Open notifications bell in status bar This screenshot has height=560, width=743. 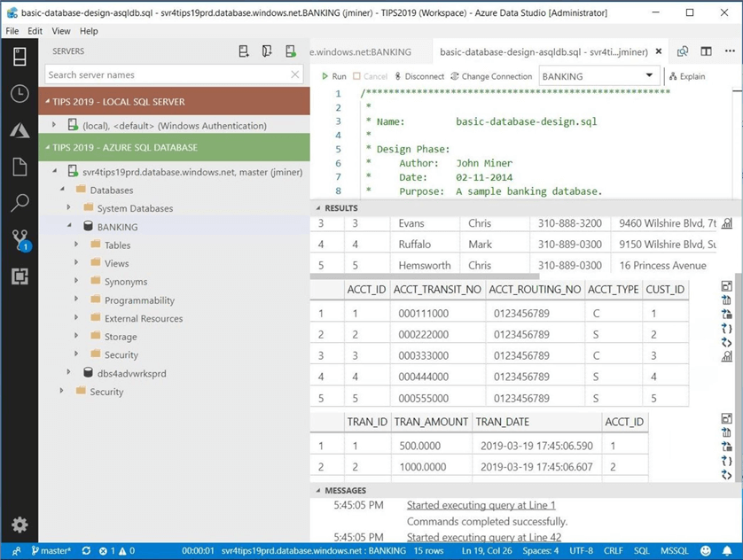click(x=727, y=550)
